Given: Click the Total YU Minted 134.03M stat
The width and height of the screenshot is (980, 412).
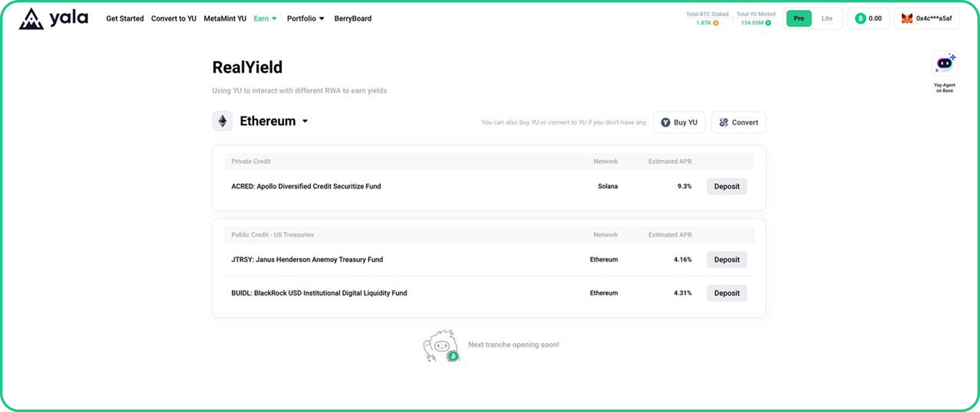Looking at the screenshot, I should pos(756,19).
